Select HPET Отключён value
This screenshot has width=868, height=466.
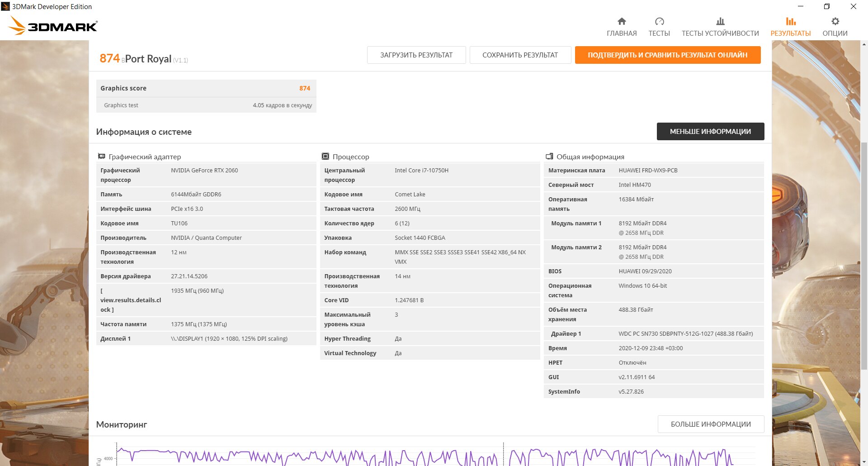point(632,363)
